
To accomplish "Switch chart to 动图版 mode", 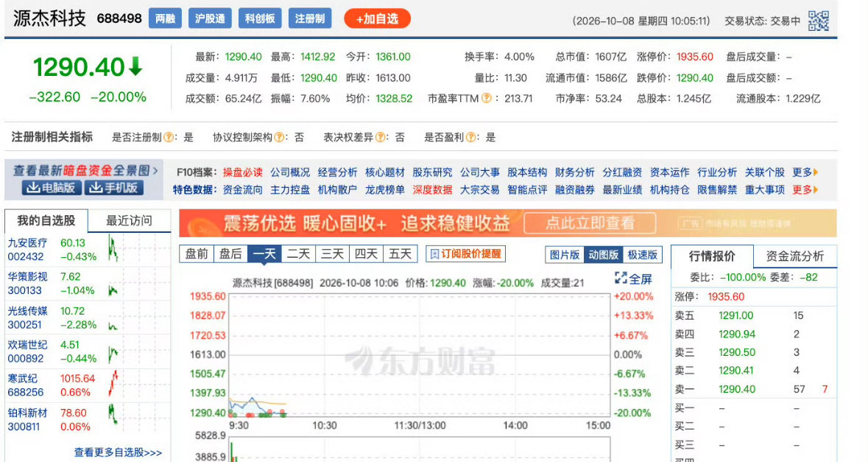I will point(603,255).
